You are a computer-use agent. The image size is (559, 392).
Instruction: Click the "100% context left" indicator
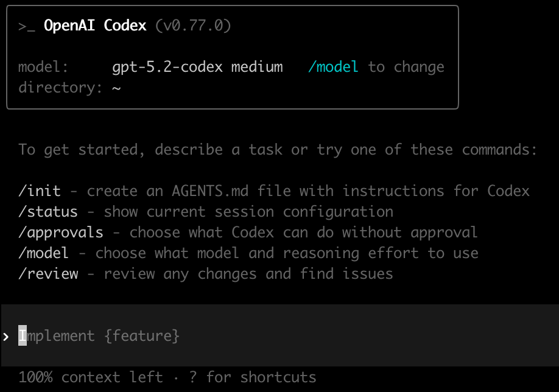point(91,377)
